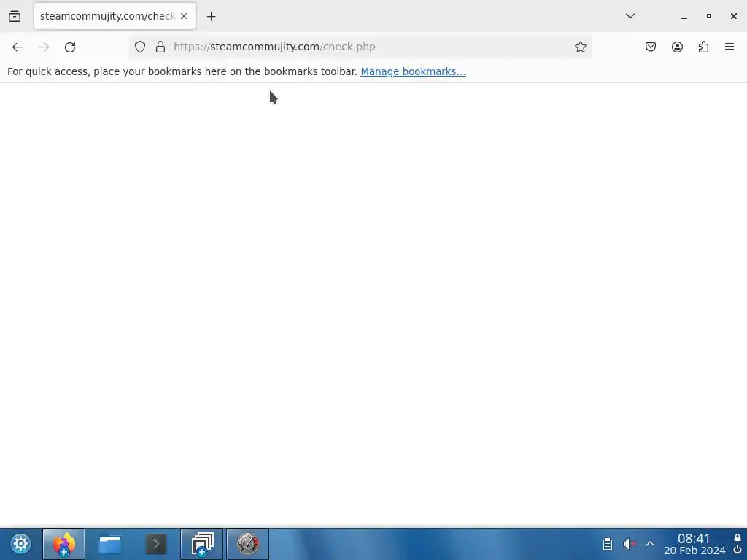Close the steamcommujity.com tab
Viewport: 747px width, 560px height.
(184, 16)
